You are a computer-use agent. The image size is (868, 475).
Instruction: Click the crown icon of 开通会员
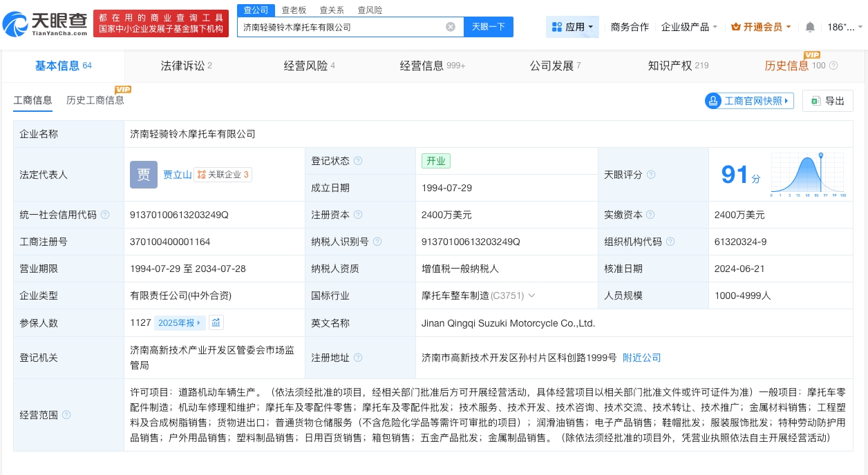click(x=736, y=27)
